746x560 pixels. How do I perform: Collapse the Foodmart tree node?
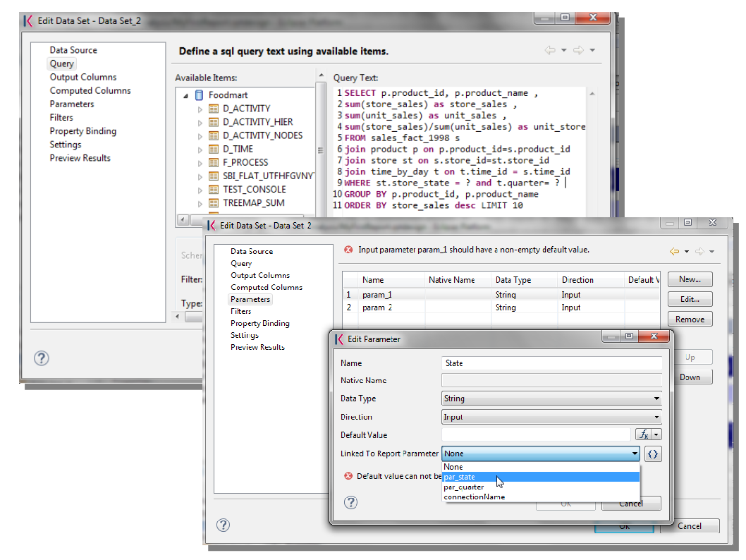tap(185, 96)
